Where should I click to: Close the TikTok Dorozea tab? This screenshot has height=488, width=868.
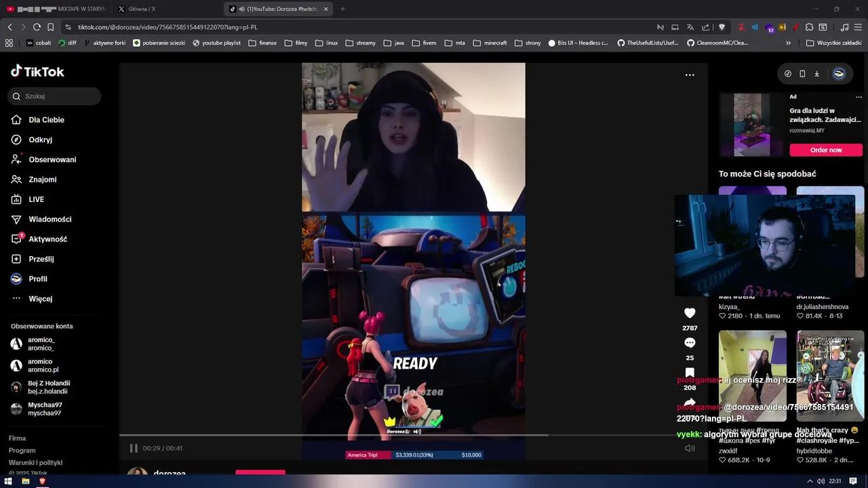point(326,9)
